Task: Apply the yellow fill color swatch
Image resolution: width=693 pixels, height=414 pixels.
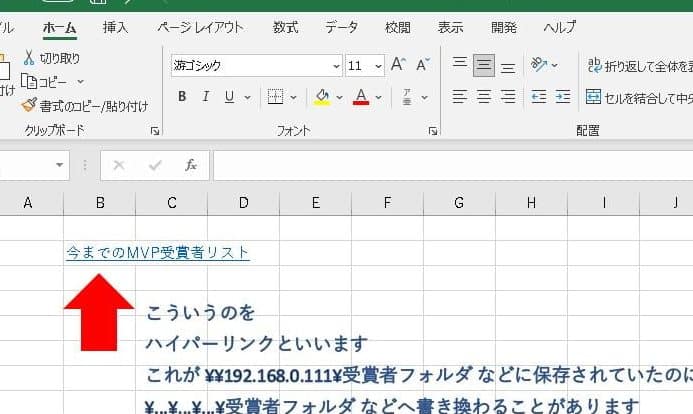Action: coord(322,97)
